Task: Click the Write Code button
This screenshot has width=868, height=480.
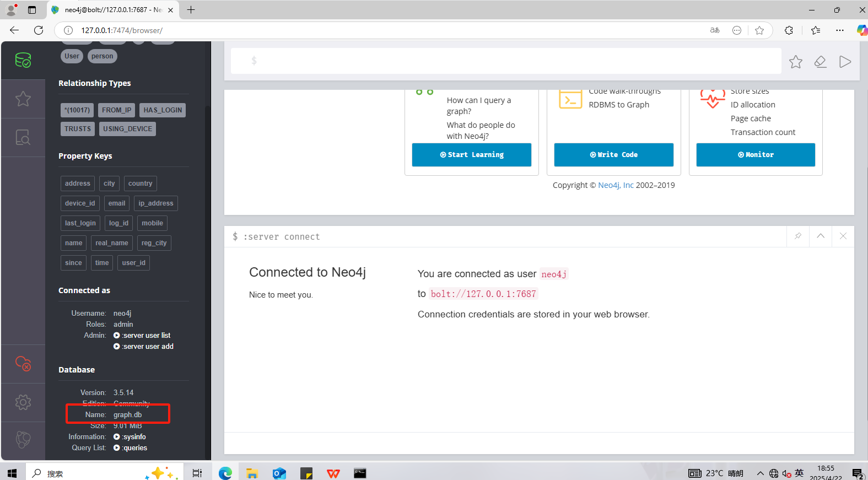Action: click(614, 155)
